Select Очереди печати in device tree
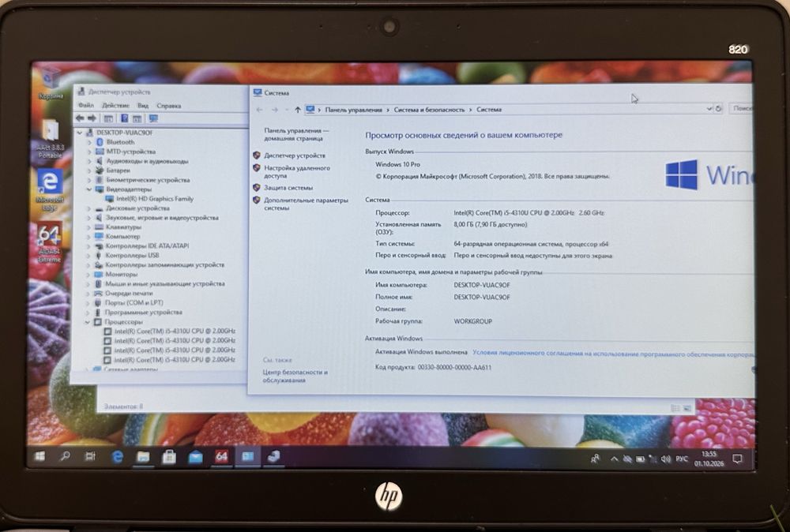The width and height of the screenshot is (790, 532). click(x=129, y=294)
